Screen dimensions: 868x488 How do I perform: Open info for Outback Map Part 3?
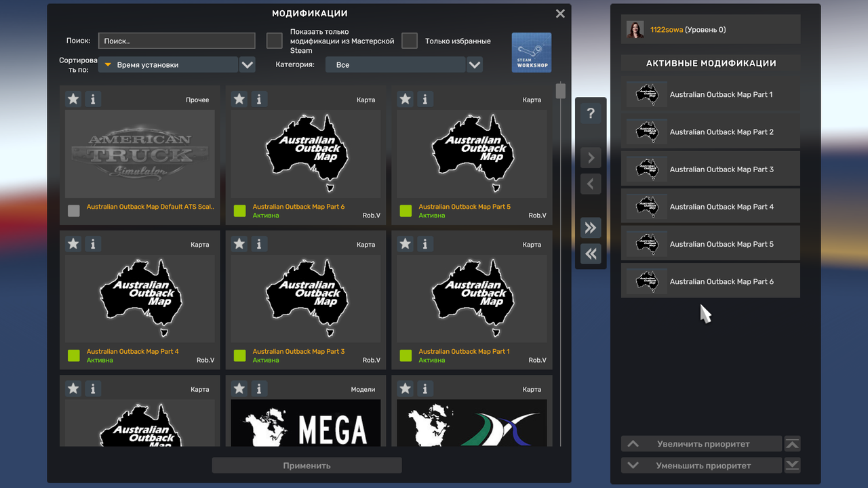pyautogui.click(x=259, y=243)
